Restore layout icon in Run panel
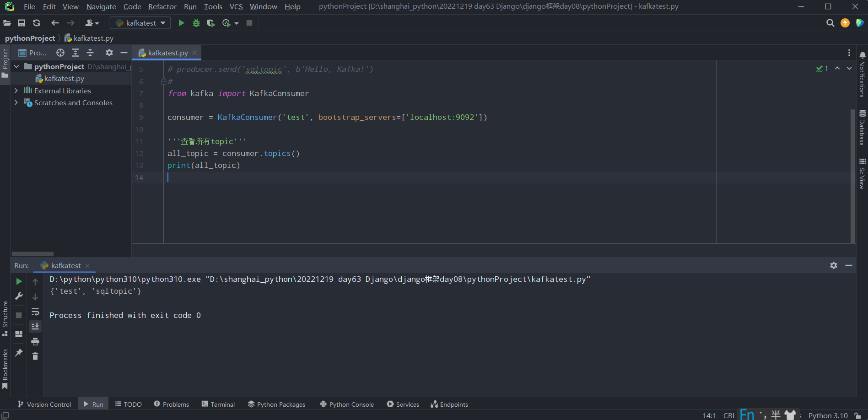 click(x=19, y=334)
